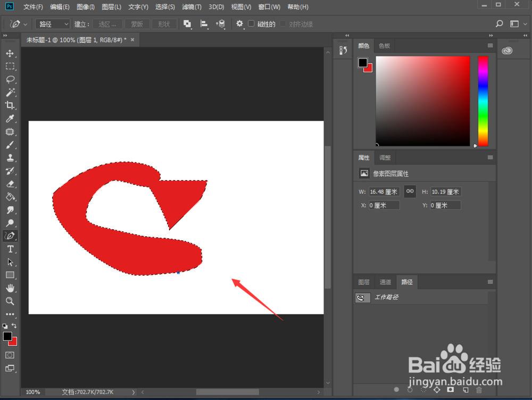Select the Freeform Pen tool in toolbox
This screenshot has height=400, width=532.
[10, 236]
